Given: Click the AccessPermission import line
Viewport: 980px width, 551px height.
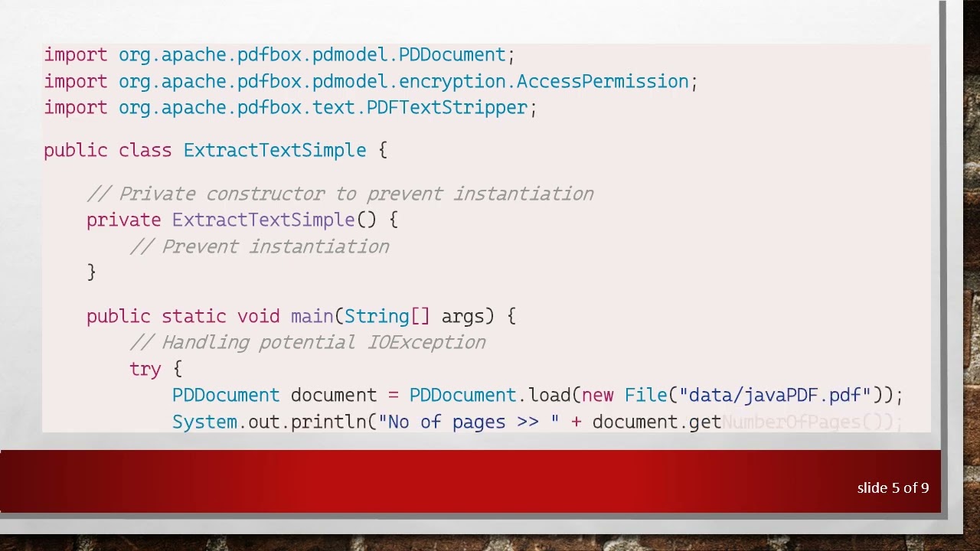Looking at the screenshot, I should 371,81.
